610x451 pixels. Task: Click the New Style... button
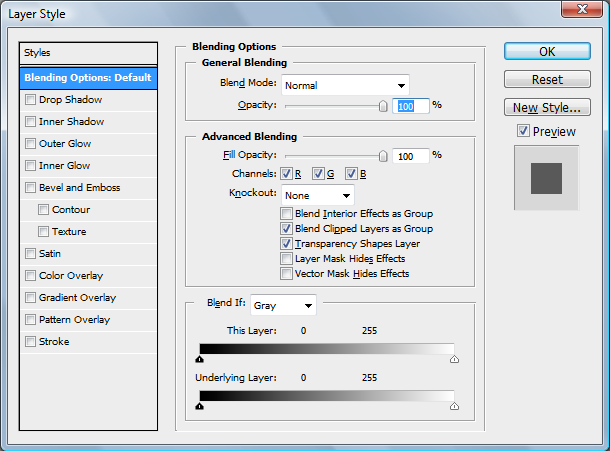tap(547, 107)
